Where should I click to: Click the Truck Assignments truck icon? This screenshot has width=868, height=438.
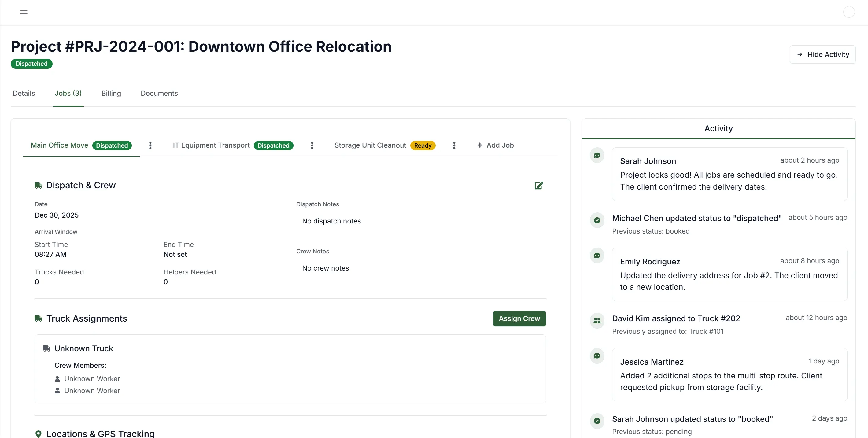39,318
